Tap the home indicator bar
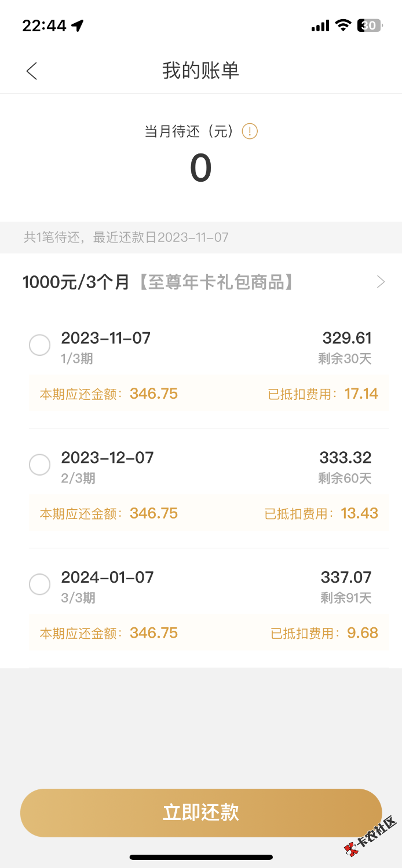Image resolution: width=402 pixels, height=868 pixels. (201, 857)
